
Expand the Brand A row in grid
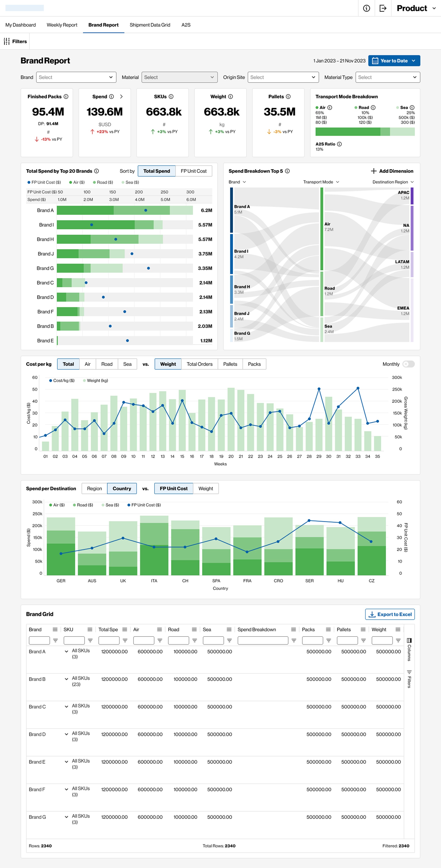tap(66, 652)
